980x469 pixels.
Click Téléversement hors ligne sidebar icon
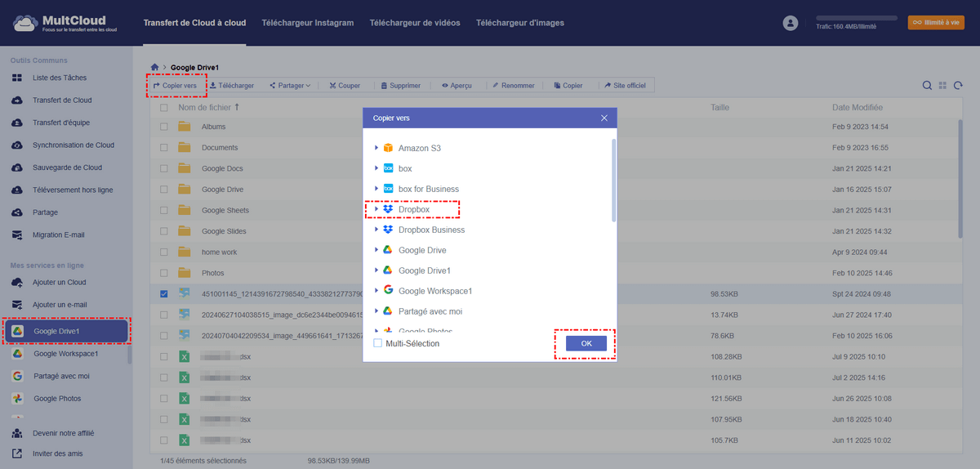coord(17,190)
